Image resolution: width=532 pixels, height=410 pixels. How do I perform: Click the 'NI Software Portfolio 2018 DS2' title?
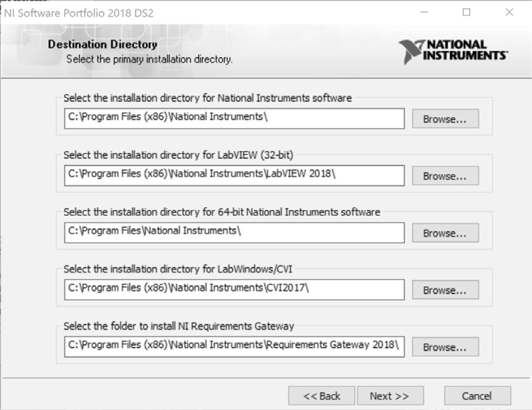(x=78, y=13)
